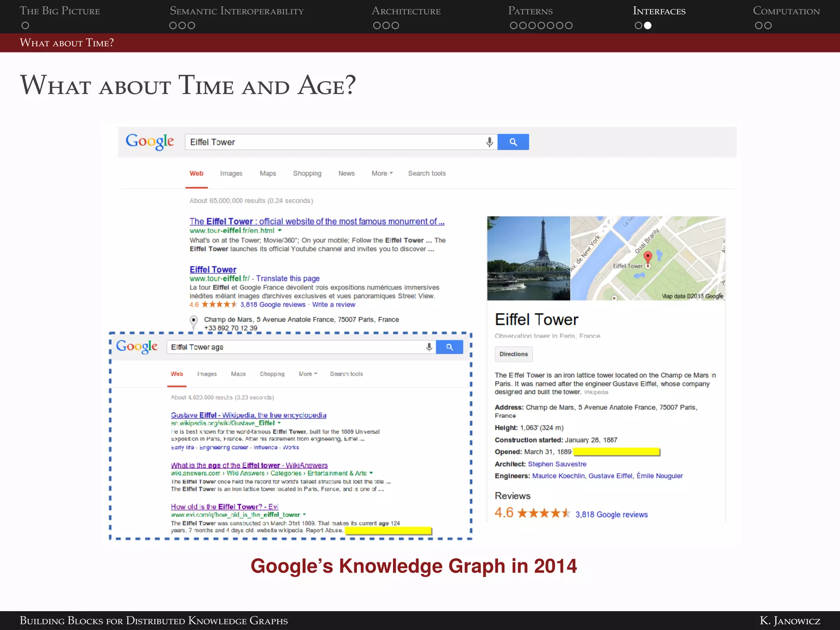Open the second Eiffel Tower result link

213,269
